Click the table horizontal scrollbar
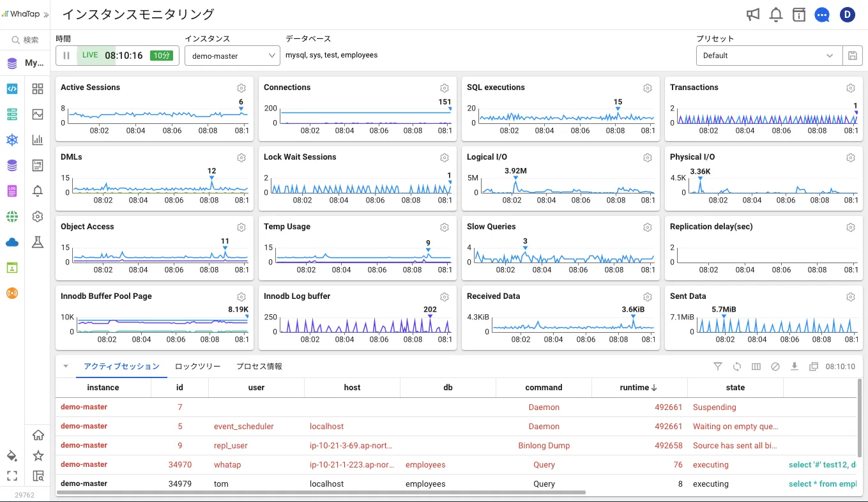Image resolution: width=868 pixels, height=502 pixels. point(321,493)
